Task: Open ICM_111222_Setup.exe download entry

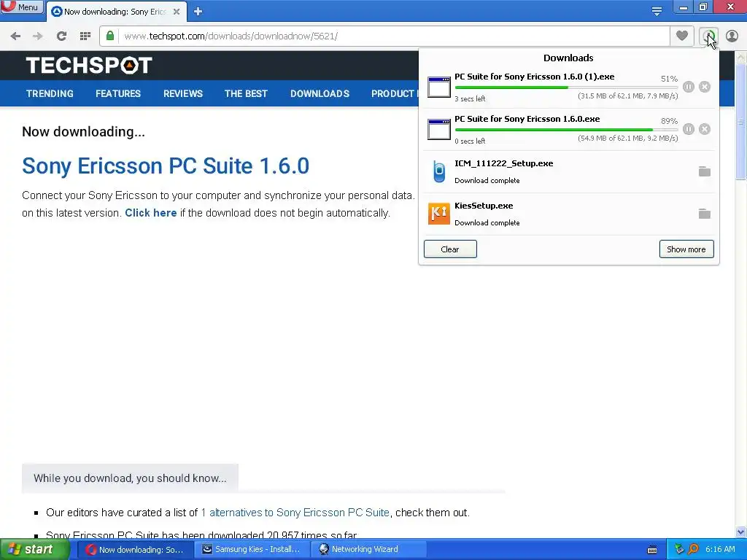Action: pyautogui.click(x=569, y=172)
